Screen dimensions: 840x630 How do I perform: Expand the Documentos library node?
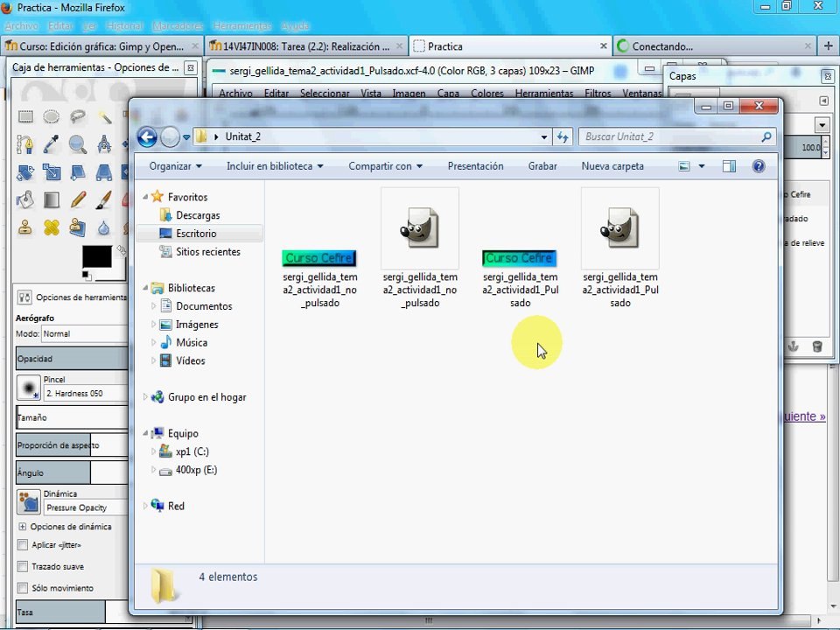coord(153,306)
